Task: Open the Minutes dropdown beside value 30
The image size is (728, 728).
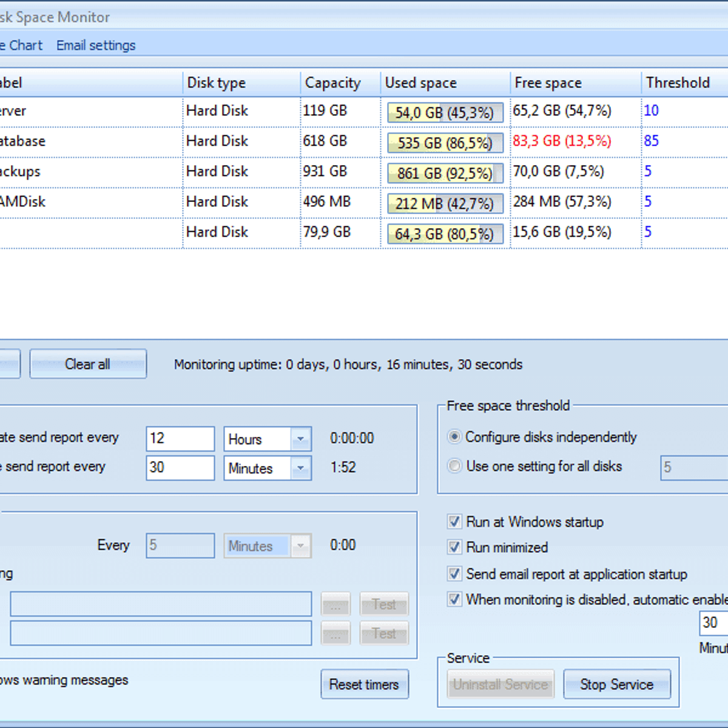Action: coord(300,468)
